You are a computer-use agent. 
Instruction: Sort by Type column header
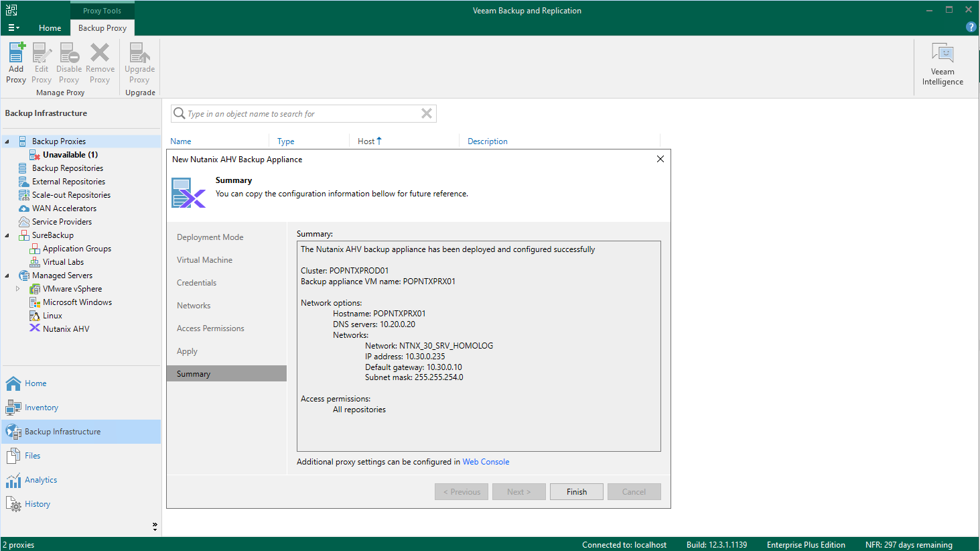[286, 141]
